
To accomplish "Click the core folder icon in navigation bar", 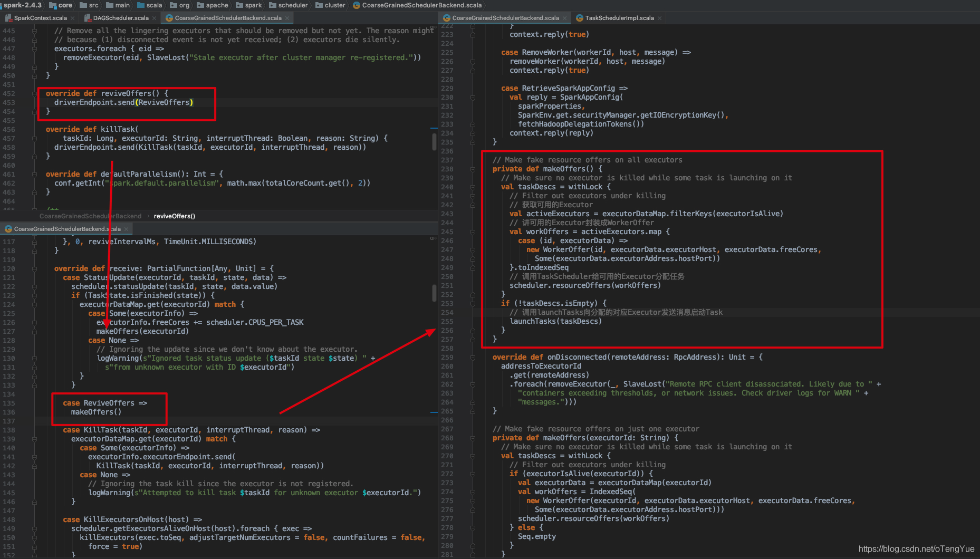I will 53,5.
